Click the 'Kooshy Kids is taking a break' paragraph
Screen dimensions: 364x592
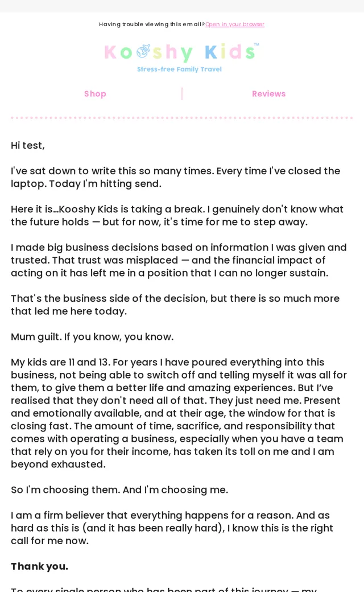coord(177,216)
